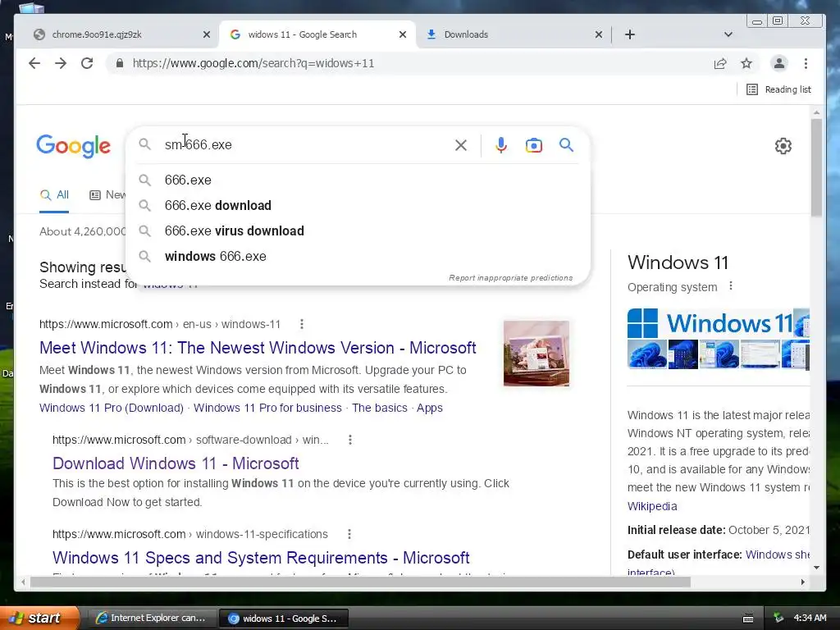The image size is (840, 630).
Task: Choose the 666.exe virus download suggestion
Action: click(x=358, y=231)
